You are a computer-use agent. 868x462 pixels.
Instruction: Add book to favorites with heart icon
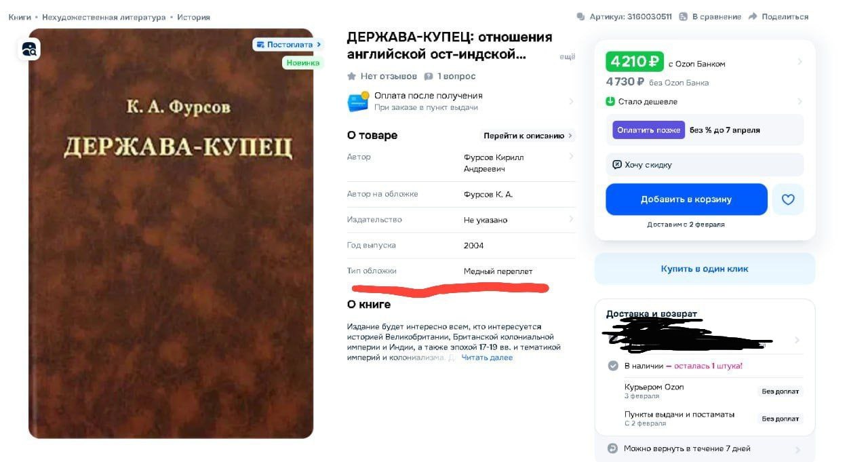pyautogui.click(x=788, y=199)
